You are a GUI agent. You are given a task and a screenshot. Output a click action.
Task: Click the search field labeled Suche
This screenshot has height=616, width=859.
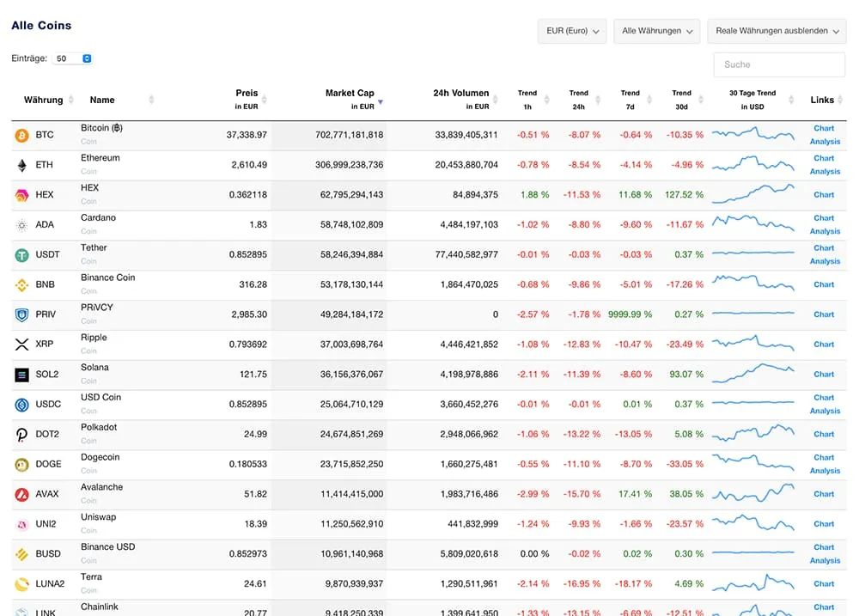point(779,64)
